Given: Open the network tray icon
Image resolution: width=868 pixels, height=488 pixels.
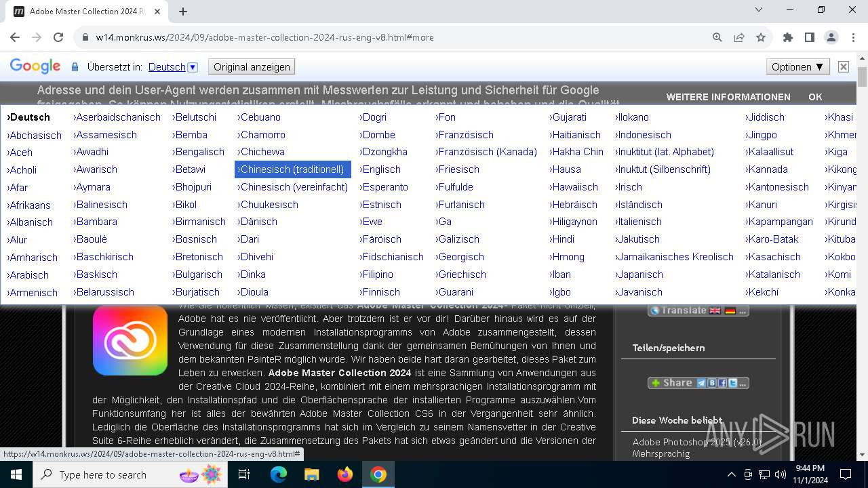Looking at the screenshot, I should click(764, 474).
